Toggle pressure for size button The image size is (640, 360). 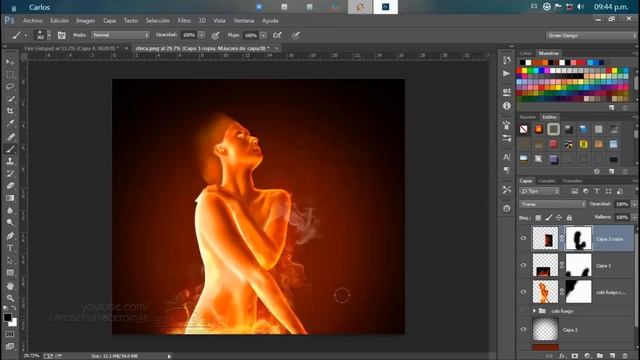click(296, 36)
